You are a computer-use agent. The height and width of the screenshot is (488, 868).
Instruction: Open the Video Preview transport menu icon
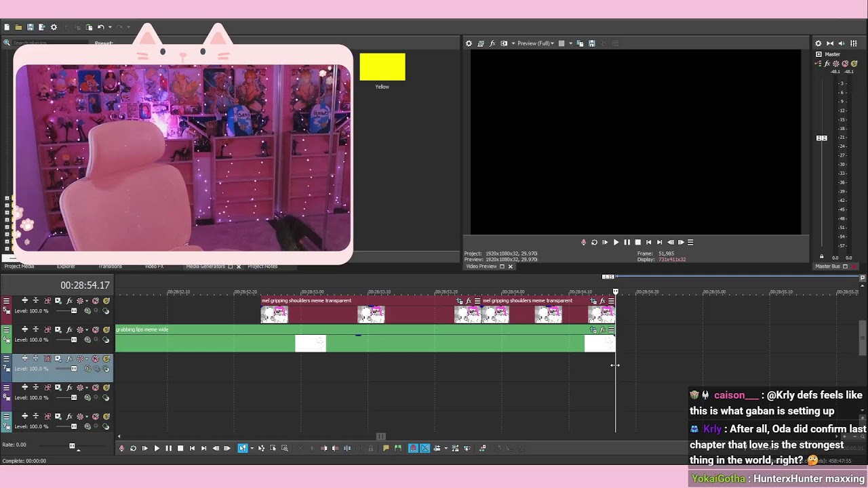(690, 242)
